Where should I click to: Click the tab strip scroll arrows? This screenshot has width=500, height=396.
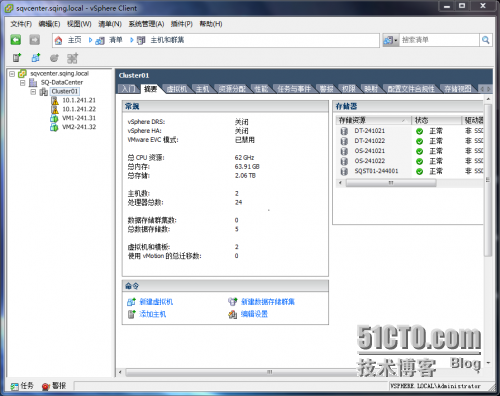tap(486, 89)
